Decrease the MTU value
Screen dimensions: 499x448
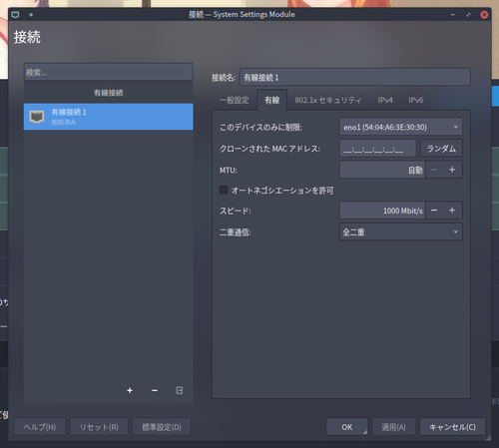pyautogui.click(x=434, y=170)
